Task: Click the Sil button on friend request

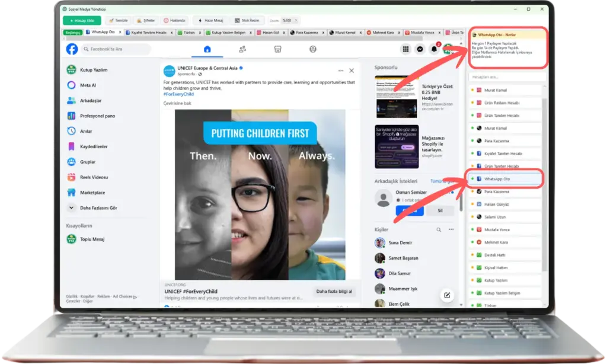Action: 440,210
